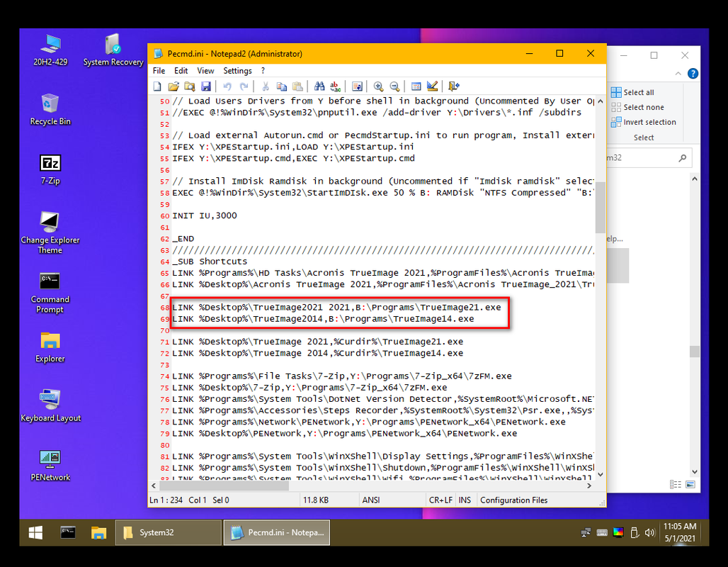Save the file using the floppy disk icon
Screen dimensions: 728x567
205,86
